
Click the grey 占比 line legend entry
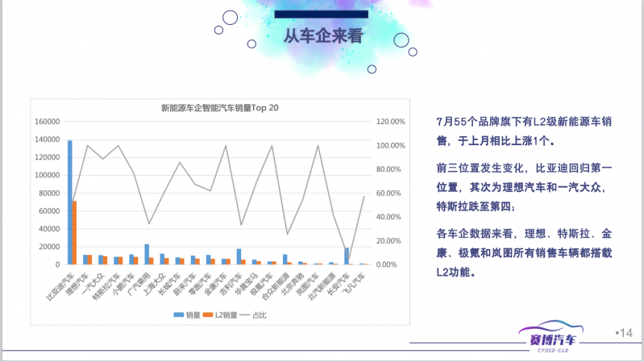pos(253,315)
